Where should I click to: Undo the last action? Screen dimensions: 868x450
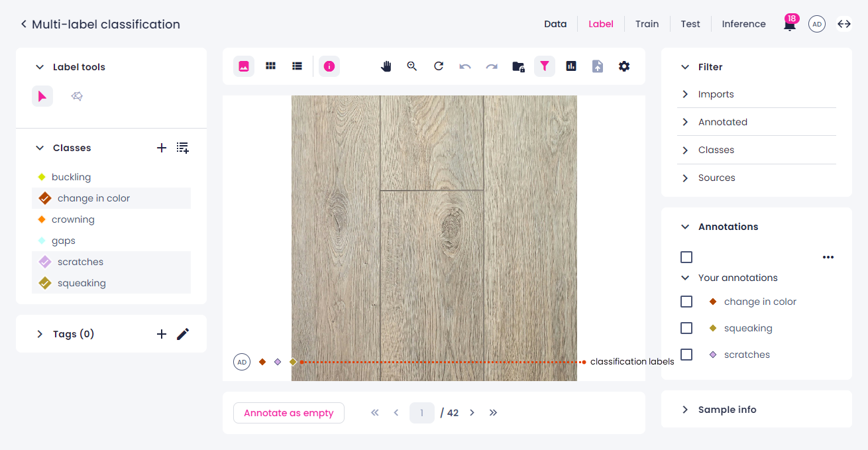(x=465, y=66)
